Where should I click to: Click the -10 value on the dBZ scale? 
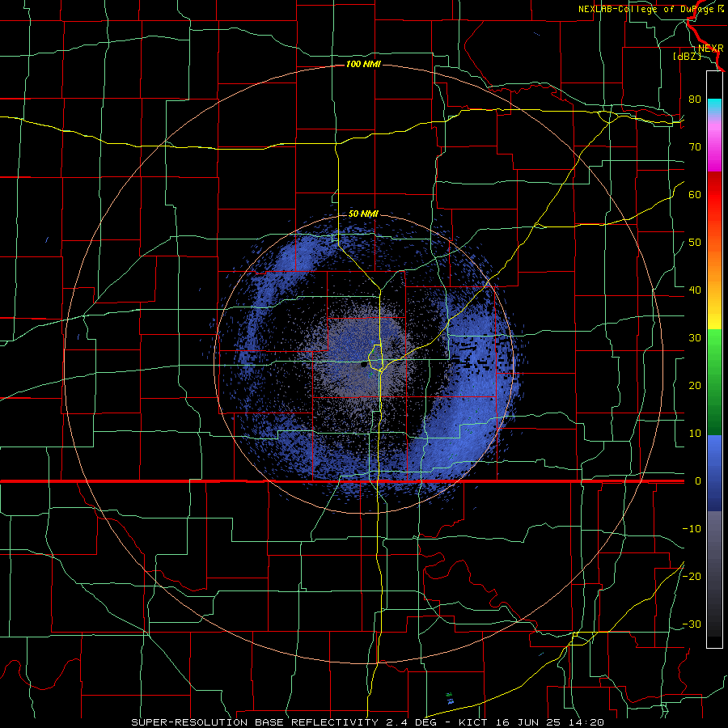coord(692,528)
